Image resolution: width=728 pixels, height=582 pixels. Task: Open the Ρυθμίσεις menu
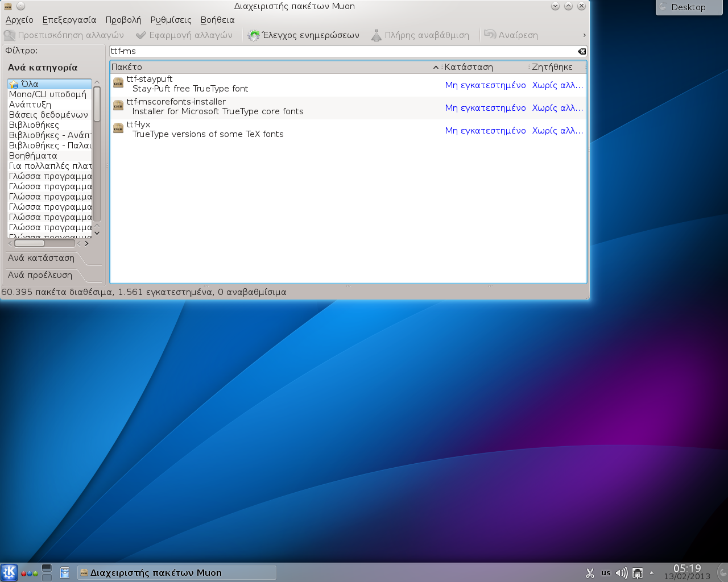[171, 20]
